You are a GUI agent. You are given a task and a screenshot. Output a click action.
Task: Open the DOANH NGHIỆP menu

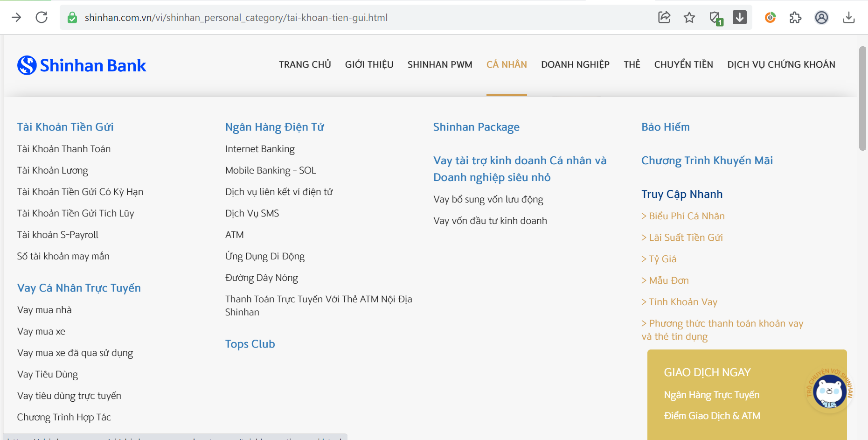[x=575, y=64]
